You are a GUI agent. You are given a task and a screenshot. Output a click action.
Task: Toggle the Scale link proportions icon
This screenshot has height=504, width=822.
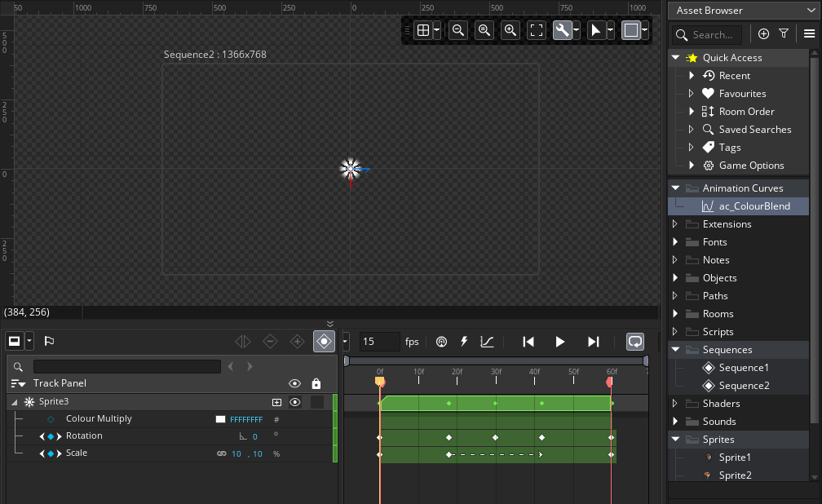222,453
